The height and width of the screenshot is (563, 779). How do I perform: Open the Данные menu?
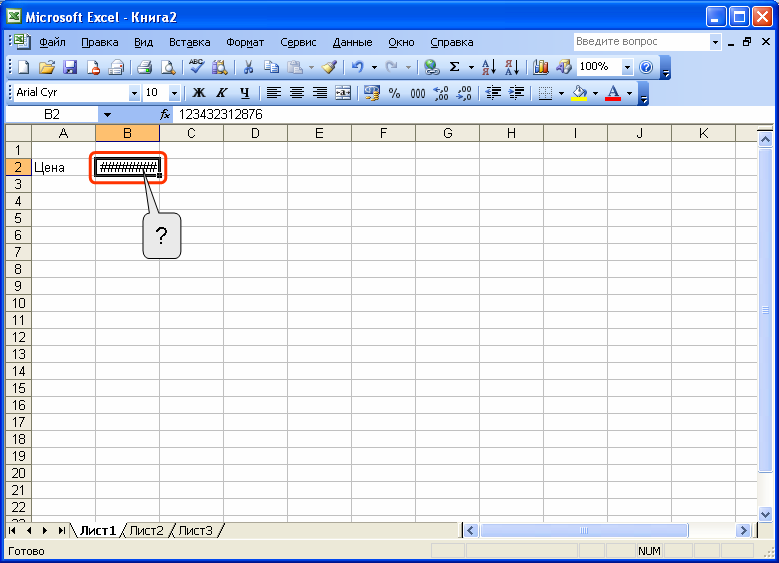(x=352, y=42)
